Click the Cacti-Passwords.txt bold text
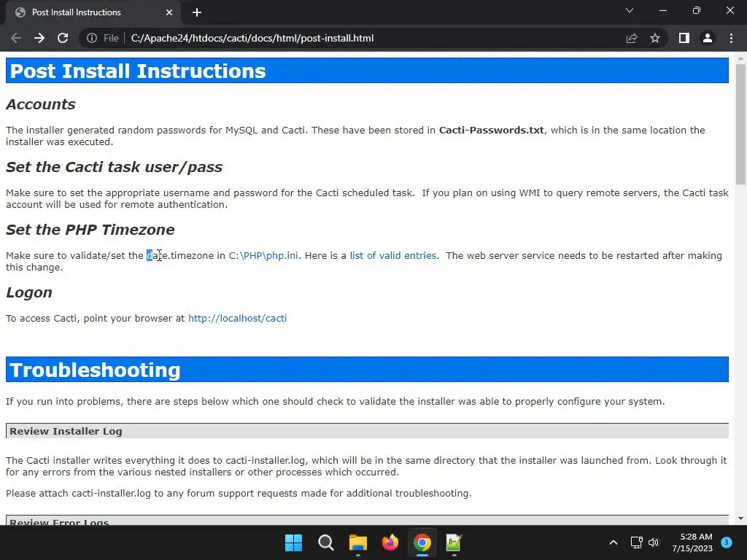The width and height of the screenshot is (747, 560). pyautogui.click(x=491, y=130)
